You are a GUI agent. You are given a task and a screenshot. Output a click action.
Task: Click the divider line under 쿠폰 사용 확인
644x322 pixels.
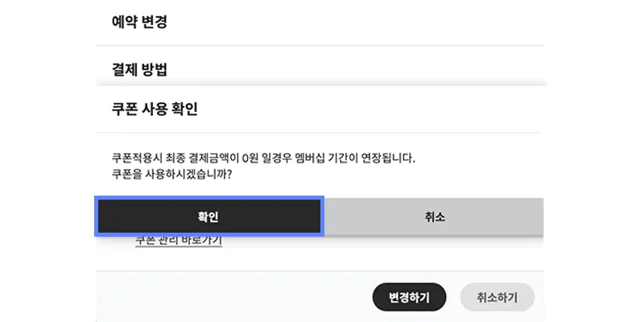322,132
